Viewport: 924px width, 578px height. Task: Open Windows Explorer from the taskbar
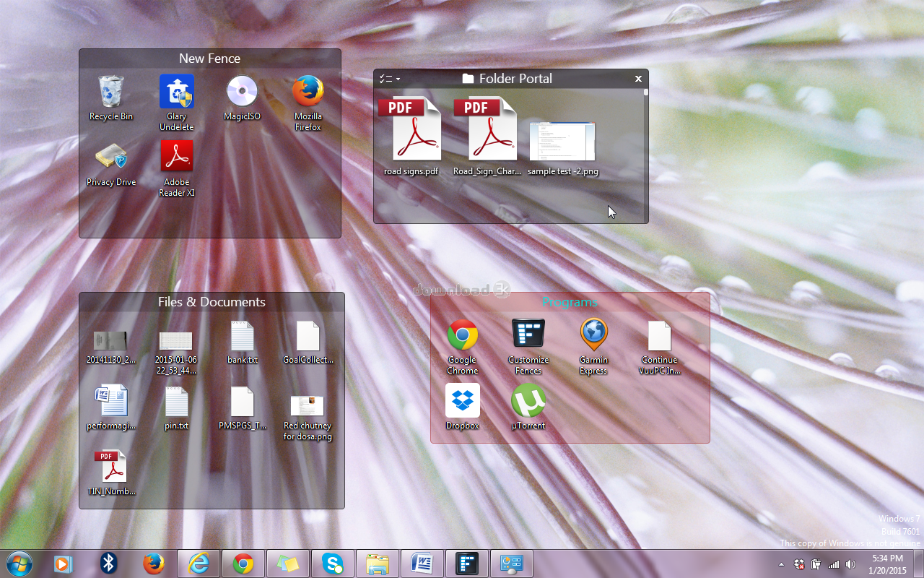tap(378, 564)
